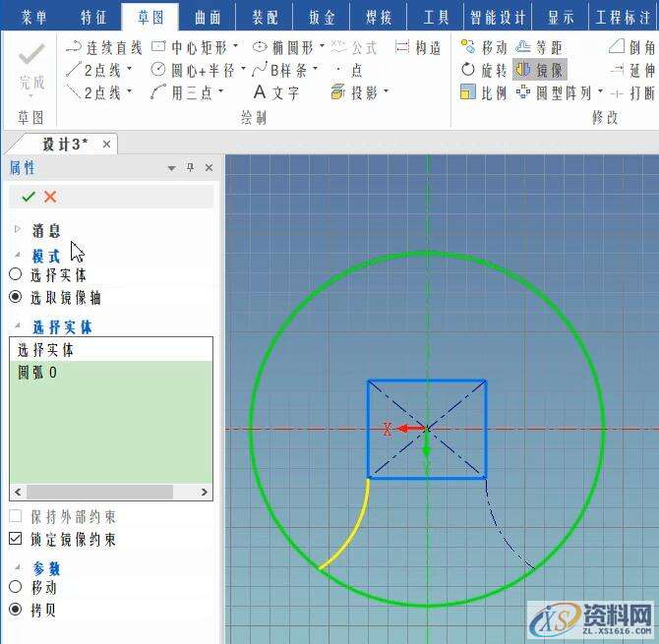The height and width of the screenshot is (644, 659).
Task: Open the 属性 panel options dropdown arrow
Action: (171, 168)
